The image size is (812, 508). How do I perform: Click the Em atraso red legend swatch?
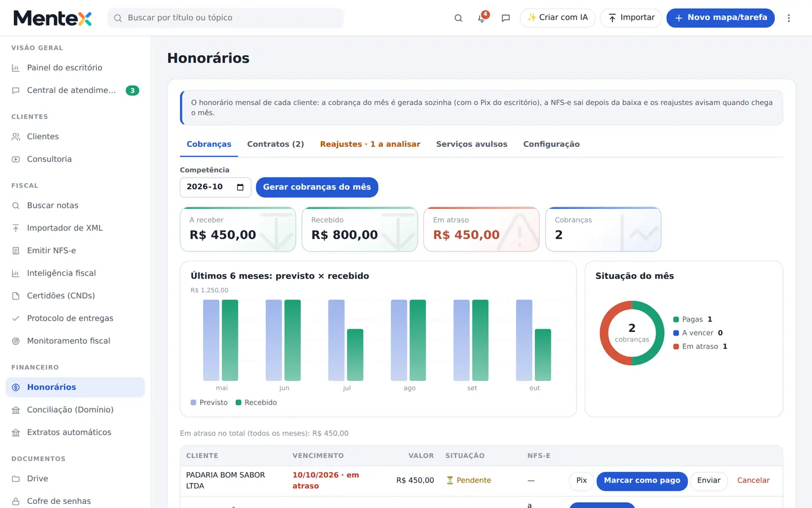(x=676, y=347)
